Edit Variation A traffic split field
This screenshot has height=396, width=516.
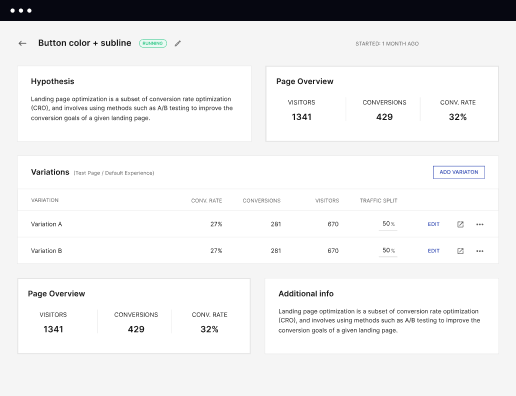tap(388, 224)
